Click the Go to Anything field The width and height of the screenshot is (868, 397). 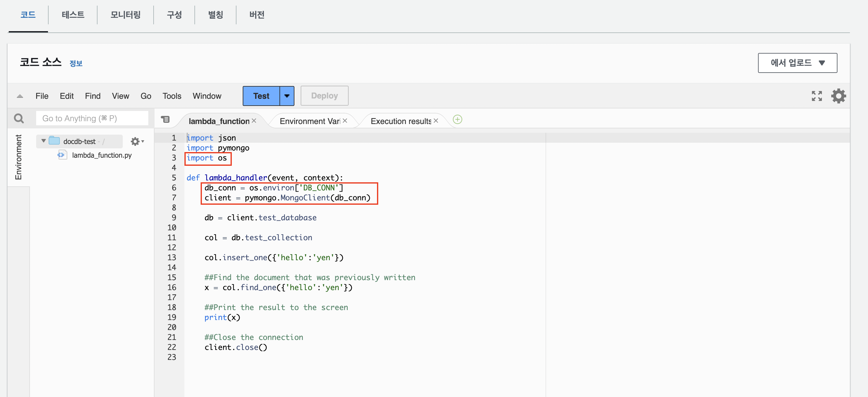92,118
